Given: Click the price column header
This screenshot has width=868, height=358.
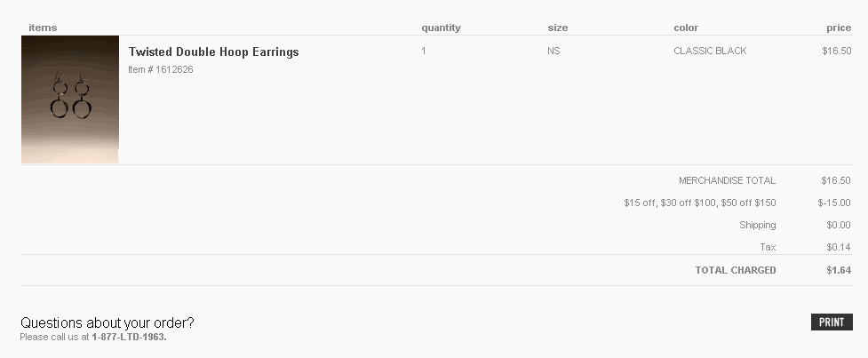Looking at the screenshot, I should pos(839,28).
